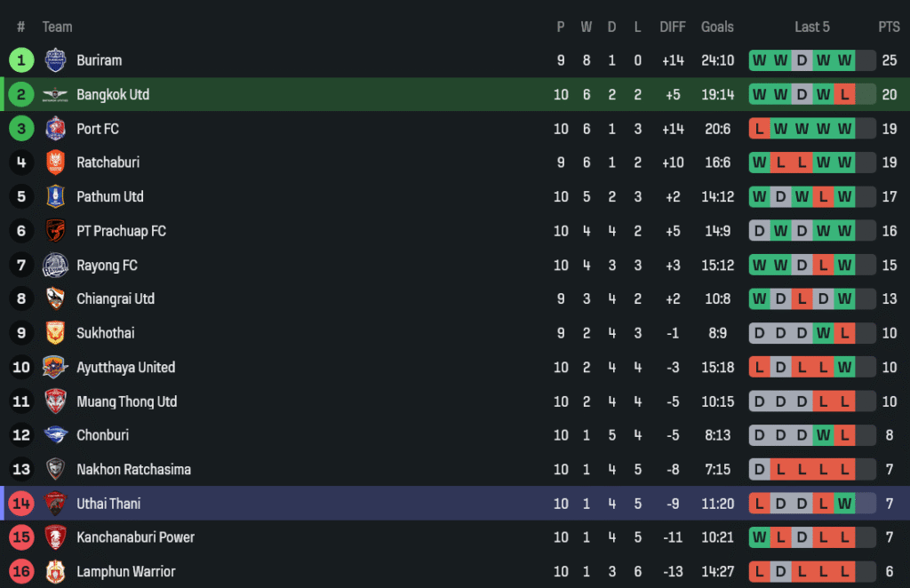Click the Port FC team crest
Screen dimensions: 910x588
pos(55,129)
